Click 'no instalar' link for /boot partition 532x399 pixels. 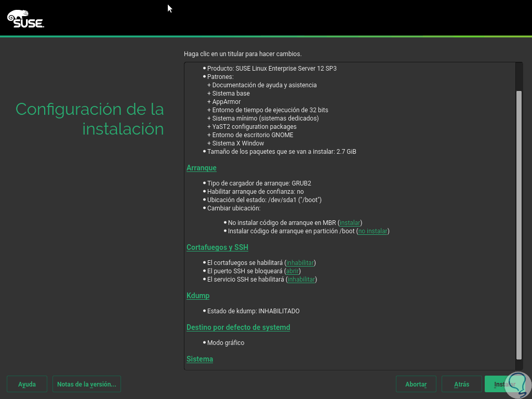pos(373,231)
